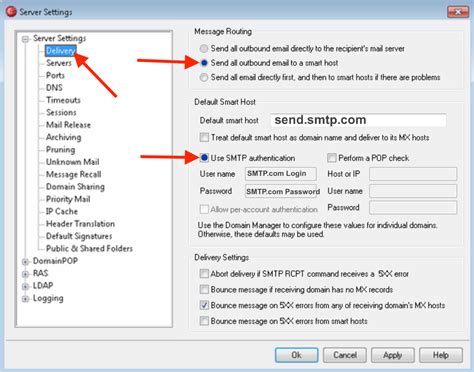Click the Cancel button
This screenshot has height=372, width=474.
click(x=345, y=355)
